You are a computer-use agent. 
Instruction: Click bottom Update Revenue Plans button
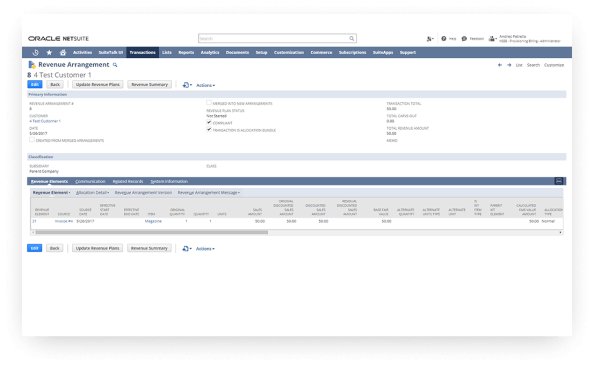(98, 248)
